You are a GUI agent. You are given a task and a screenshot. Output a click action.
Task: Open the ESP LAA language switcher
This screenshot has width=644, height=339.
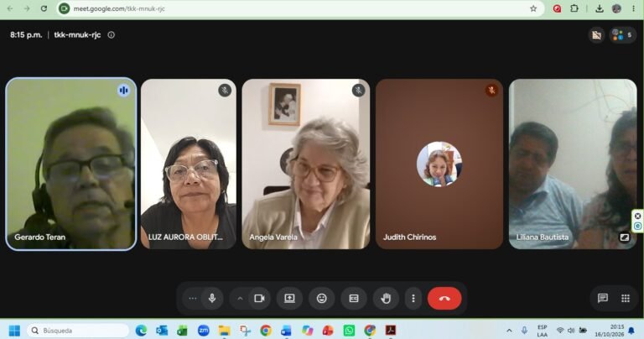pyautogui.click(x=543, y=331)
